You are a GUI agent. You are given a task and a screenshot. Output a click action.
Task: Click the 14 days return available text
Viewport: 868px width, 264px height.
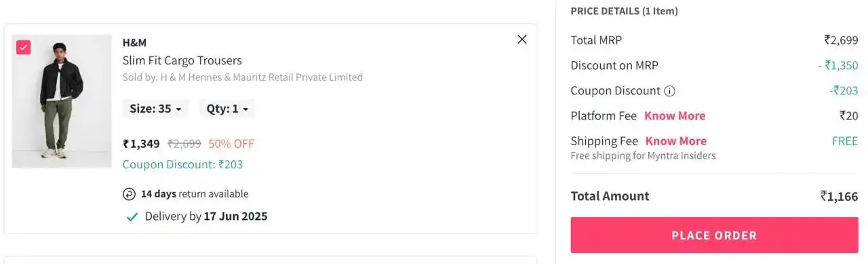point(195,194)
